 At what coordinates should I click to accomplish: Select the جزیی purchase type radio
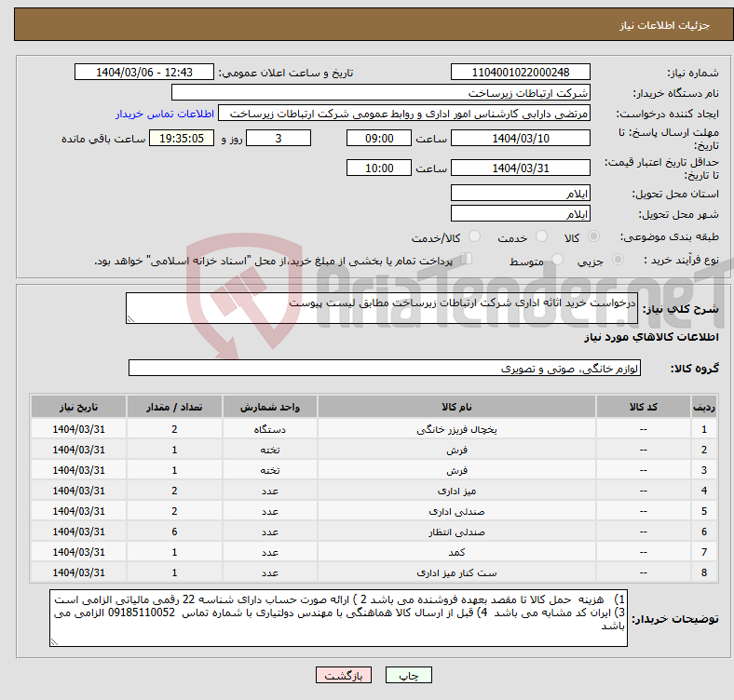[x=618, y=259]
